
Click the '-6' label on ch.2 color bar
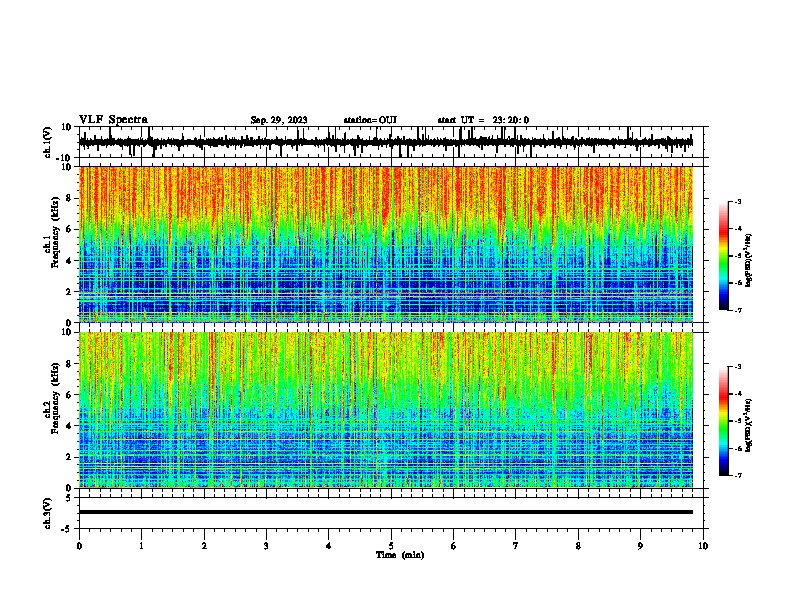[x=738, y=448]
